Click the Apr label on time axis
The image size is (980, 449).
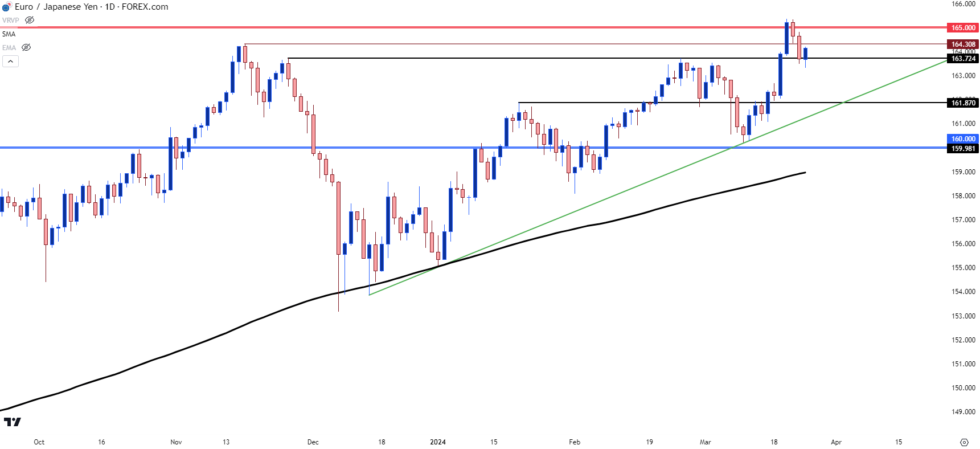(x=836, y=442)
